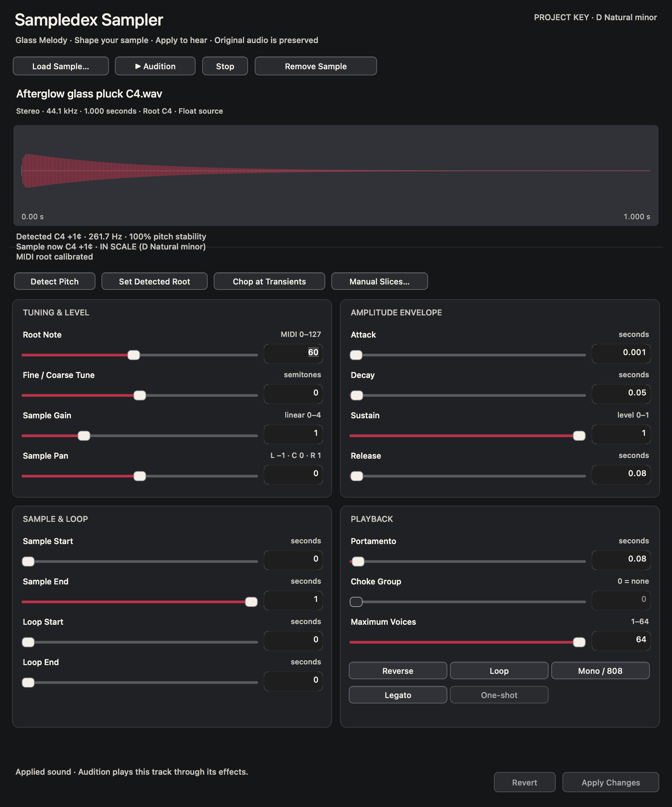Click the Sample Gain slider handle

(x=84, y=436)
